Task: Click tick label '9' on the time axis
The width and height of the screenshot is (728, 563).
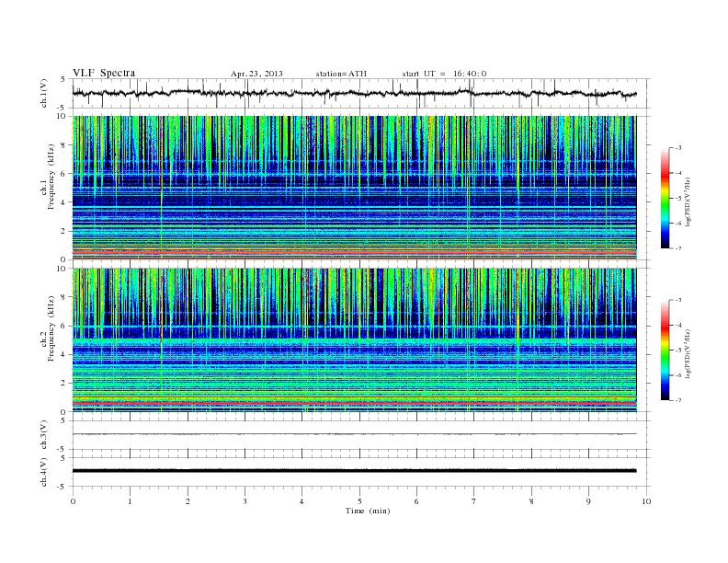Action: click(x=588, y=501)
